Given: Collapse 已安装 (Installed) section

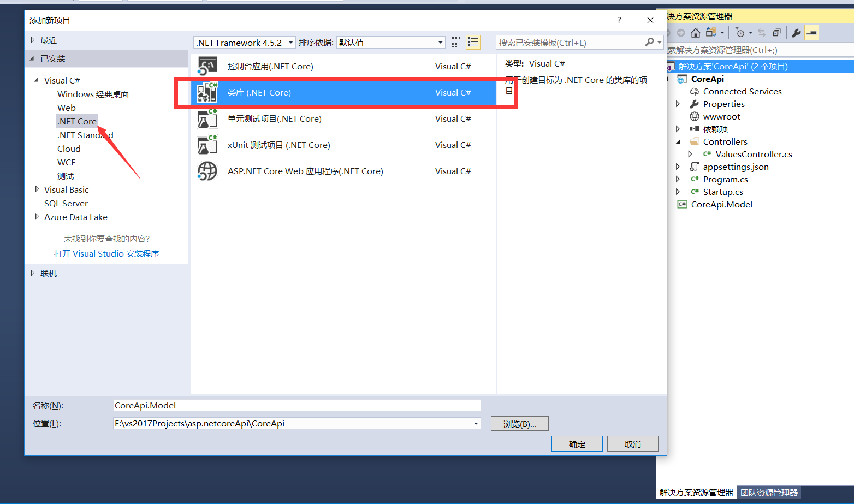Looking at the screenshot, I should coord(32,58).
